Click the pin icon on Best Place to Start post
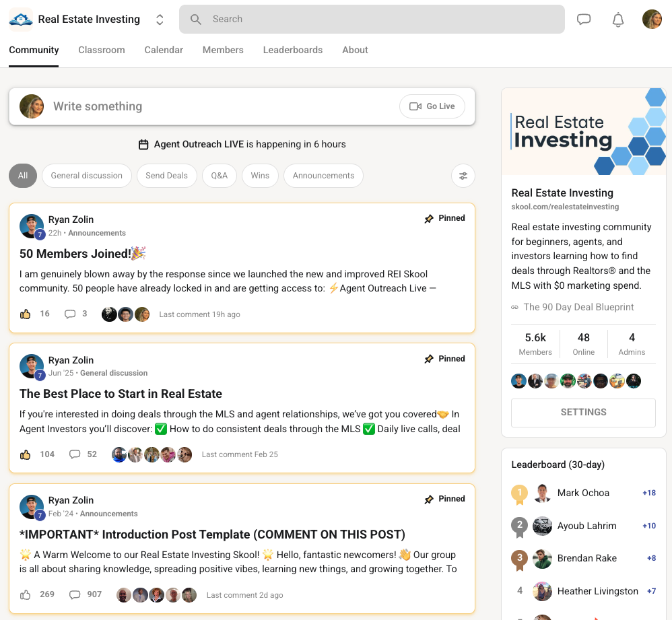 [x=428, y=359]
